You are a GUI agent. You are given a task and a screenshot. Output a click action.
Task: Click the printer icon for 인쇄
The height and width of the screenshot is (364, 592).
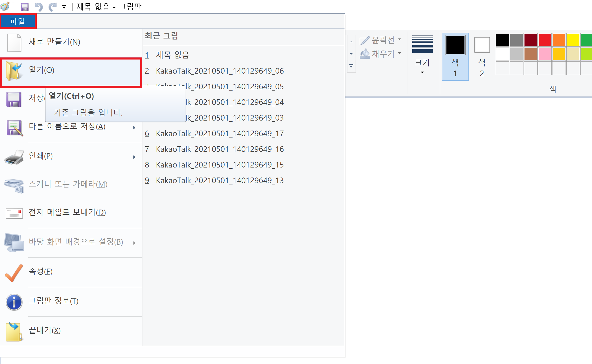coord(14,157)
